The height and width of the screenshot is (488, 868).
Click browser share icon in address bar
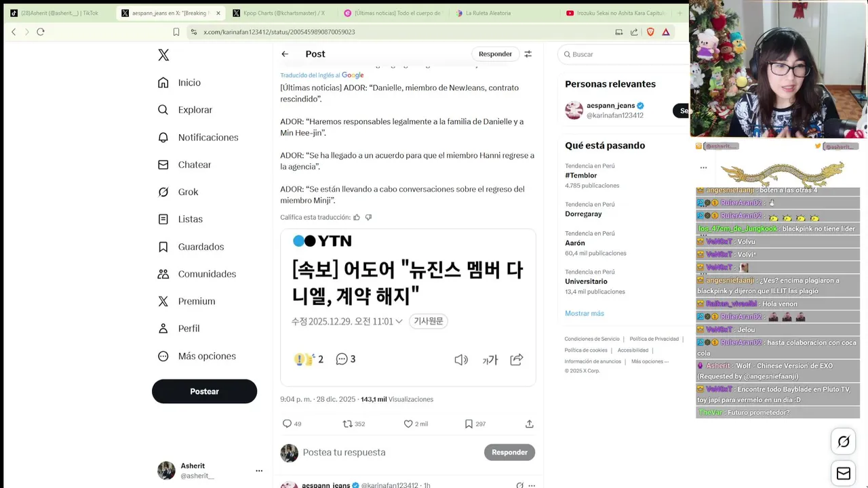click(634, 32)
